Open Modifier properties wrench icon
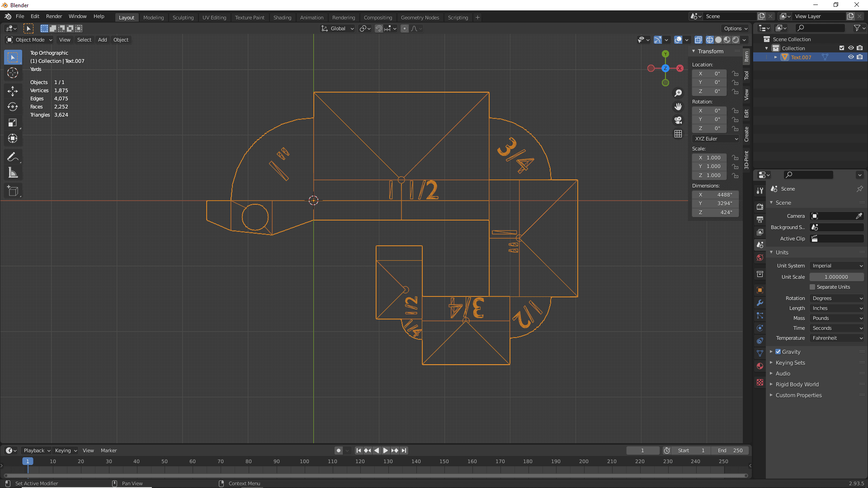This screenshot has height=488, width=868. [x=760, y=303]
